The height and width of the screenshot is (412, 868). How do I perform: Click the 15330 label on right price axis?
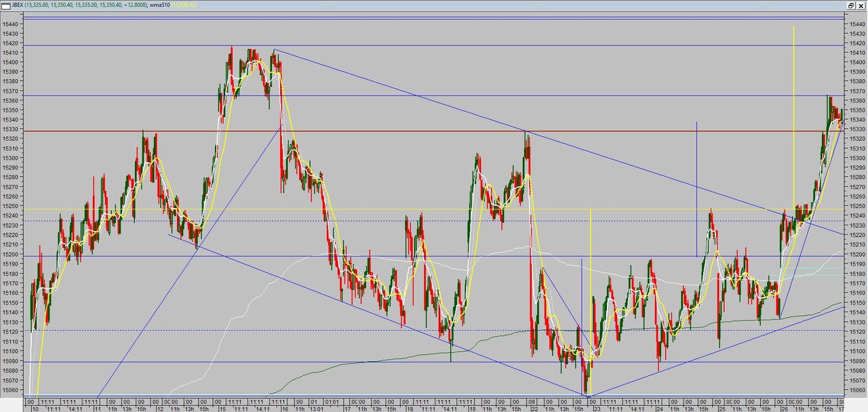856,129
